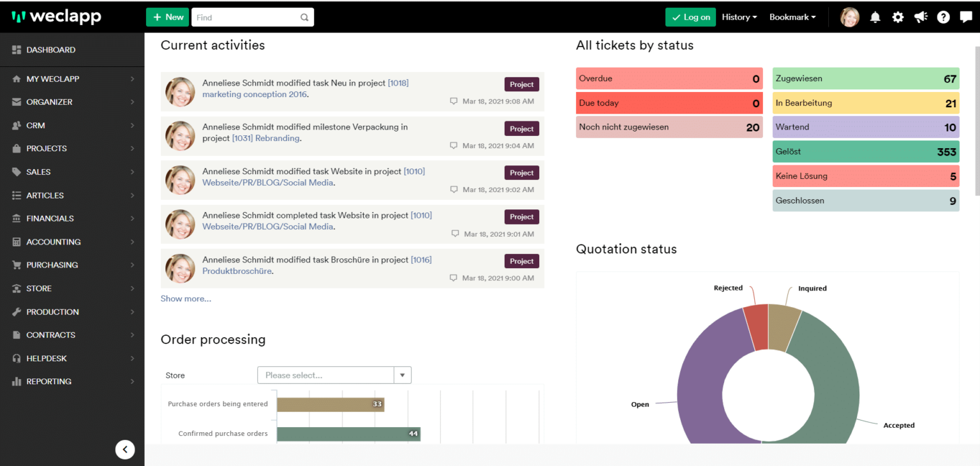Select DASHBOARD in the sidebar
Screen dimensions: 980x466
[x=72, y=50]
